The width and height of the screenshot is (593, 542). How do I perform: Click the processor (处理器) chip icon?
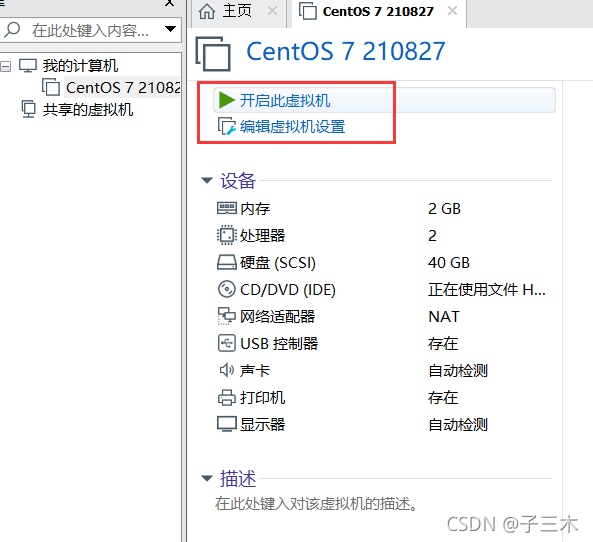pyautogui.click(x=227, y=235)
